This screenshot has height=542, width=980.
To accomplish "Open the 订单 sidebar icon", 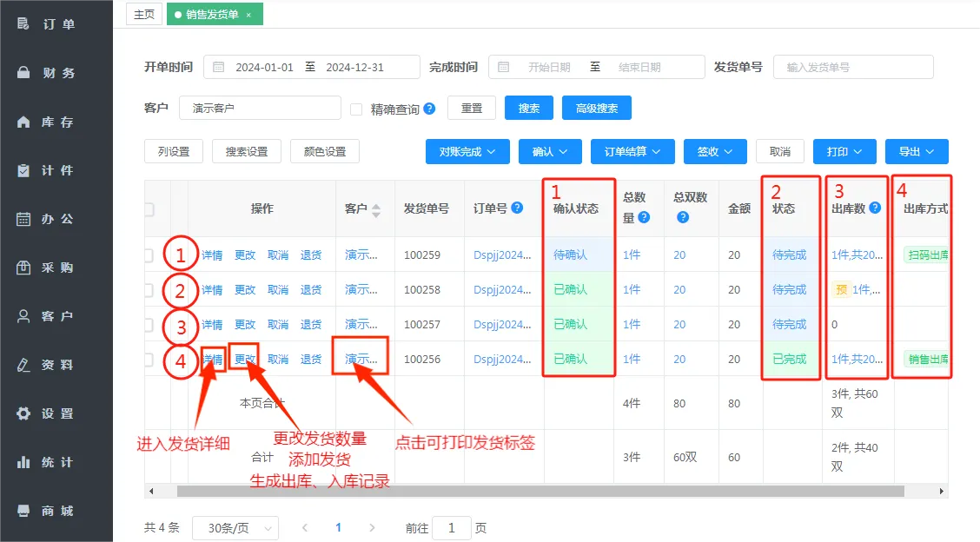I will (x=23, y=23).
